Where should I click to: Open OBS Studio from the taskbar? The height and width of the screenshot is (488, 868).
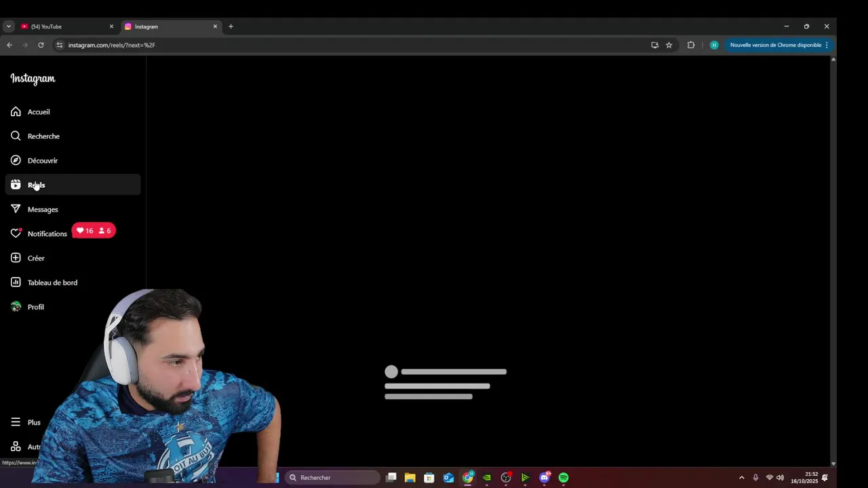click(506, 478)
